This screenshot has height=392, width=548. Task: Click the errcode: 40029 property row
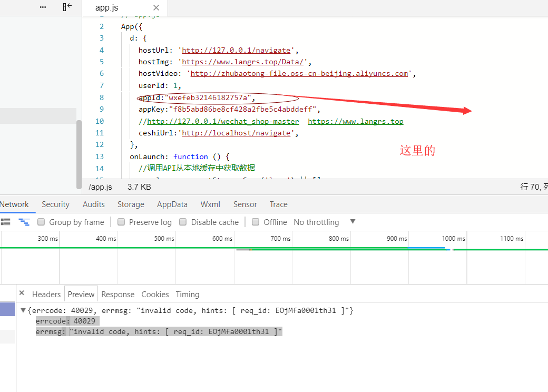(67, 321)
